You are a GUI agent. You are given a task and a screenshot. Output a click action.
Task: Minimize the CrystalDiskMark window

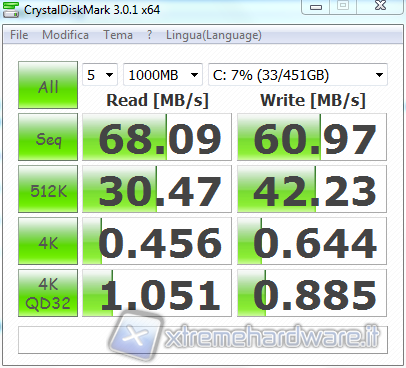point(316,6)
